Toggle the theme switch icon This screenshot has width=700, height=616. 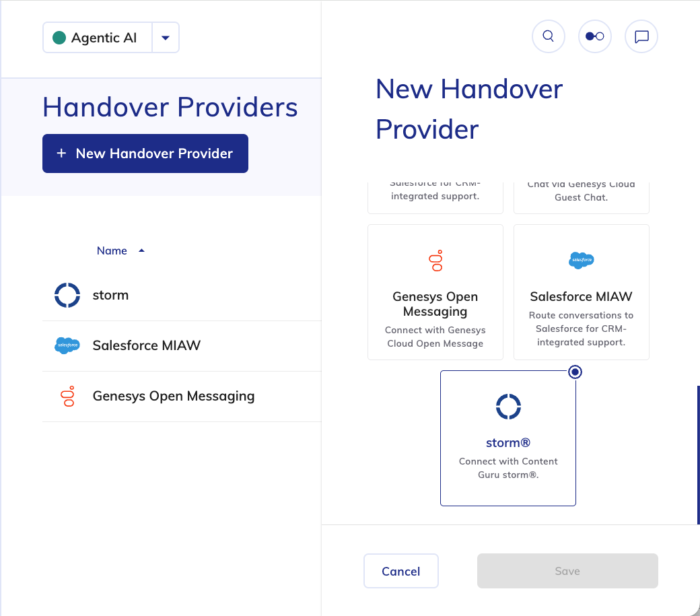click(594, 36)
